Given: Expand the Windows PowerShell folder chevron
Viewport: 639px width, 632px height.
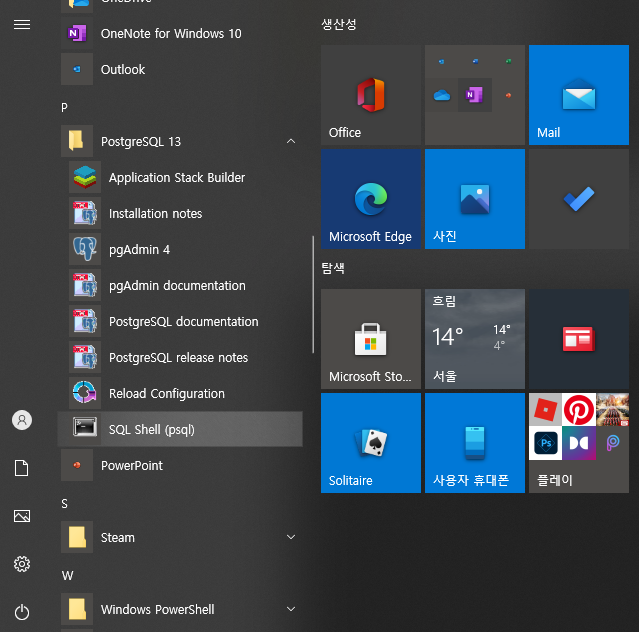Looking at the screenshot, I should click(x=291, y=609).
